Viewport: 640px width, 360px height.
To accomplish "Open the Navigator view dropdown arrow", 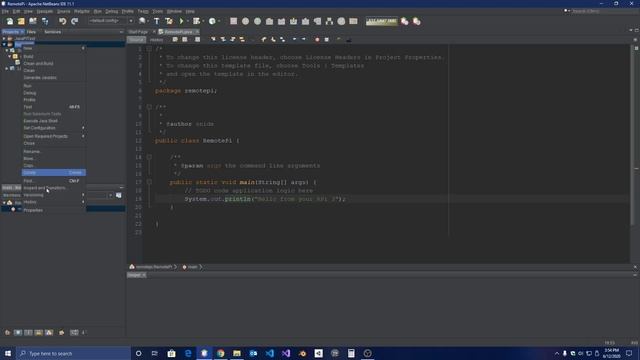I will (x=111, y=196).
